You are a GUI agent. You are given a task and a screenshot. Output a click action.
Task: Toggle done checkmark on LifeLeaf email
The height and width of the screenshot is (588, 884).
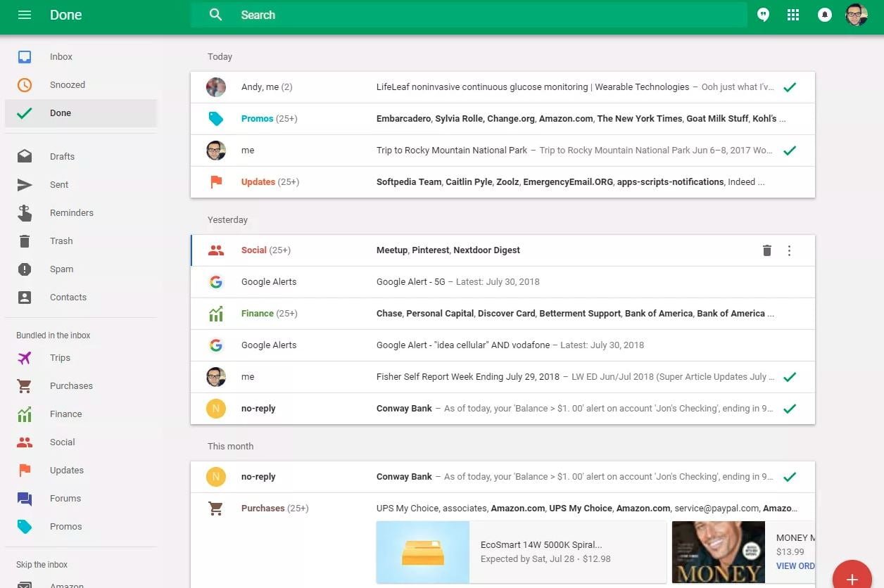(790, 87)
